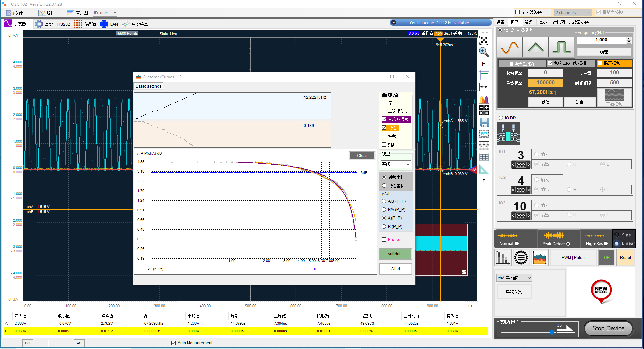This screenshot has width=644, height=349.
Task: Open the chA 平均值 dropdown
Action: [514, 278]
